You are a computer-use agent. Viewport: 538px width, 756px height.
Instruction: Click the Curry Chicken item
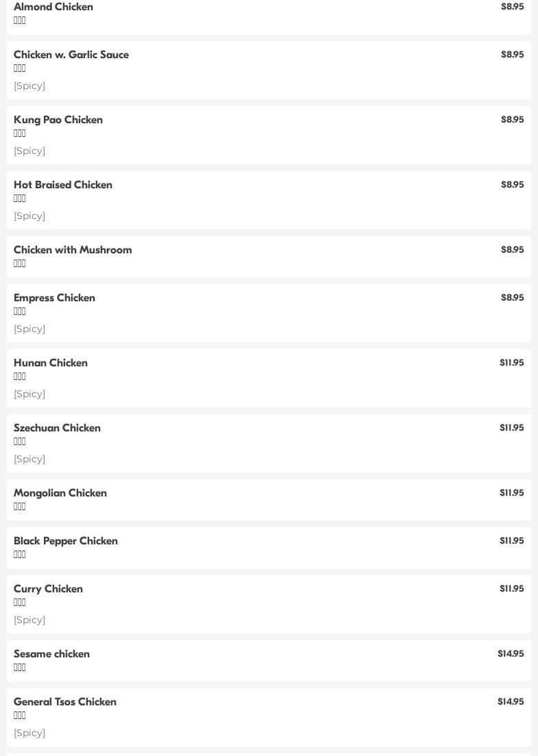[x=48, y=589]
